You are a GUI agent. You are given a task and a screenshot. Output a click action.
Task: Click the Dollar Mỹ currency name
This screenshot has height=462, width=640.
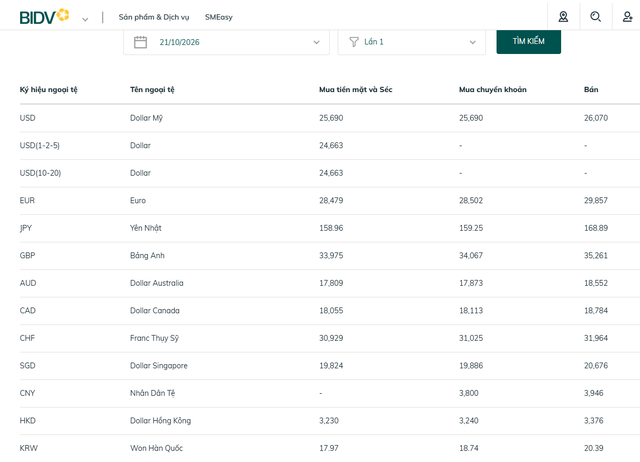(146, 118)
